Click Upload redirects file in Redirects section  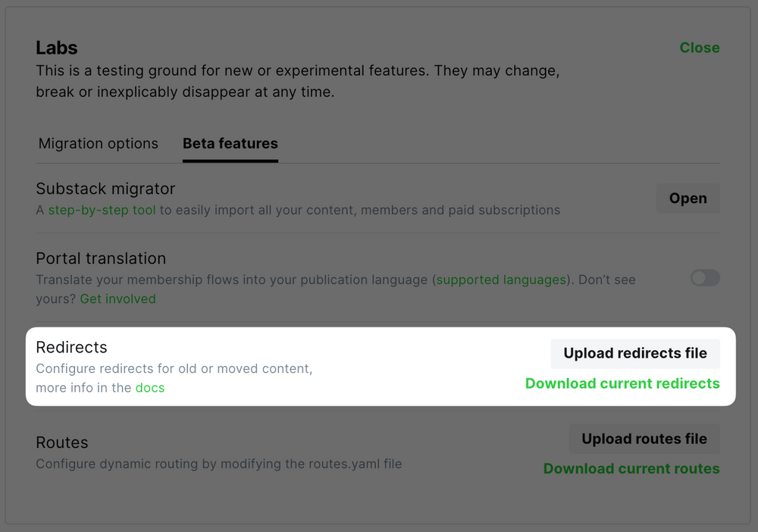[x=634, y=353]
